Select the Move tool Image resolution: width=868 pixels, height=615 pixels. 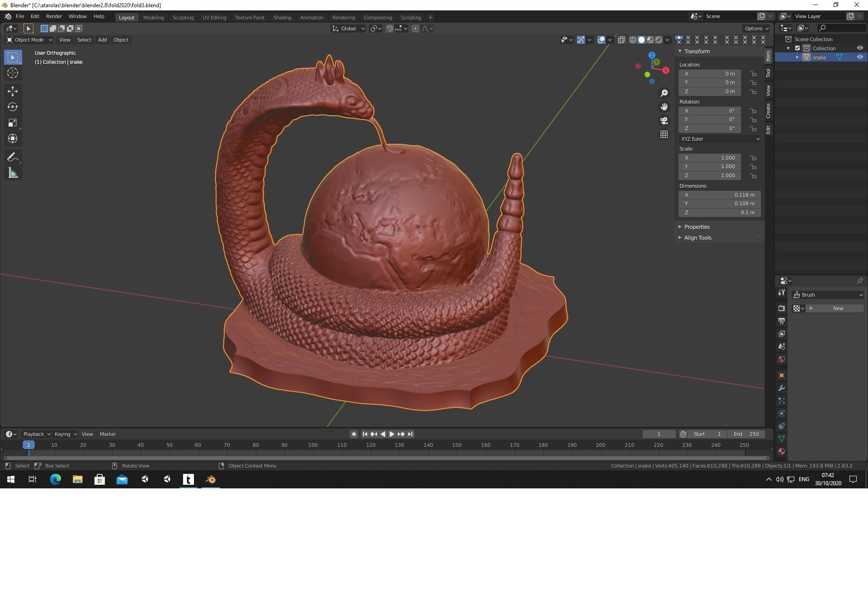13,91
